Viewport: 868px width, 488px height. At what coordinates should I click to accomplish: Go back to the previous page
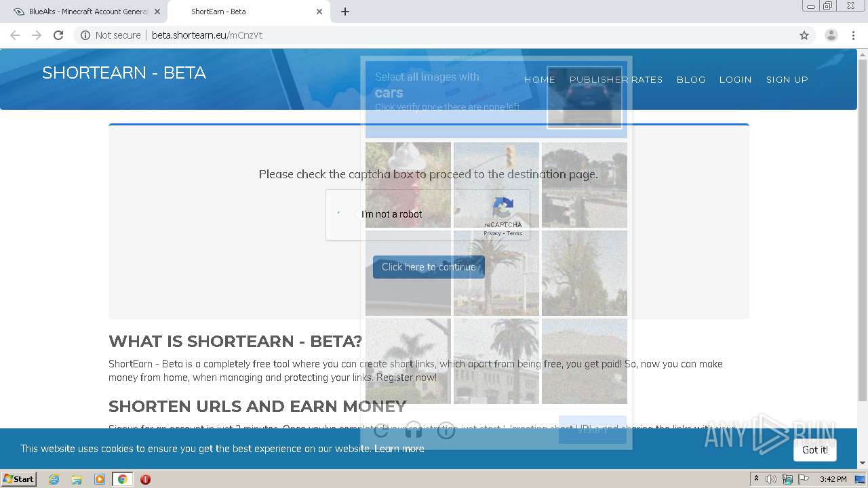15,35
